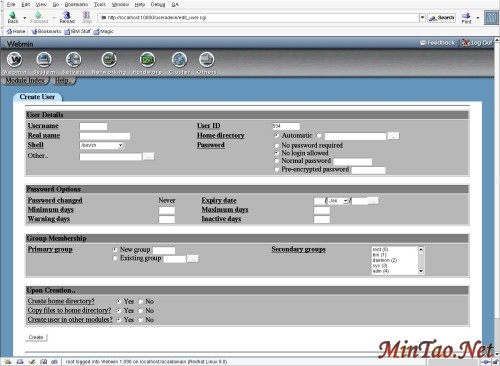Click the Feedback link in the Webmin header
Image resolution: width=500 pixels, height=366 pixels.
(x=437, y=43)
